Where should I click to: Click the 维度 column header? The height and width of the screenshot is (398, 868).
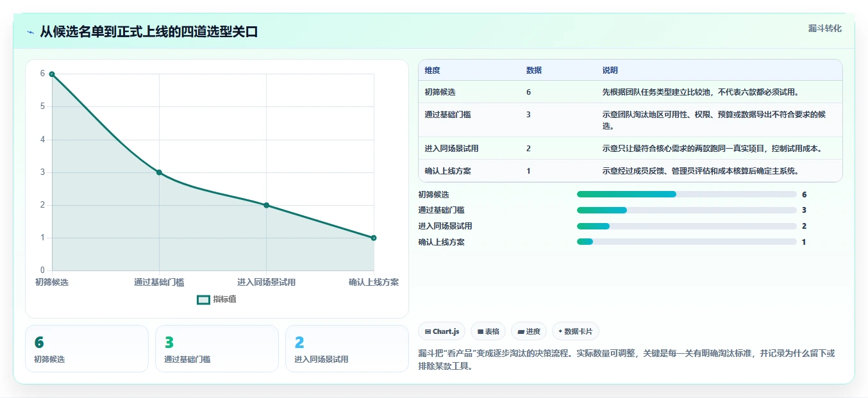(433, 70)
